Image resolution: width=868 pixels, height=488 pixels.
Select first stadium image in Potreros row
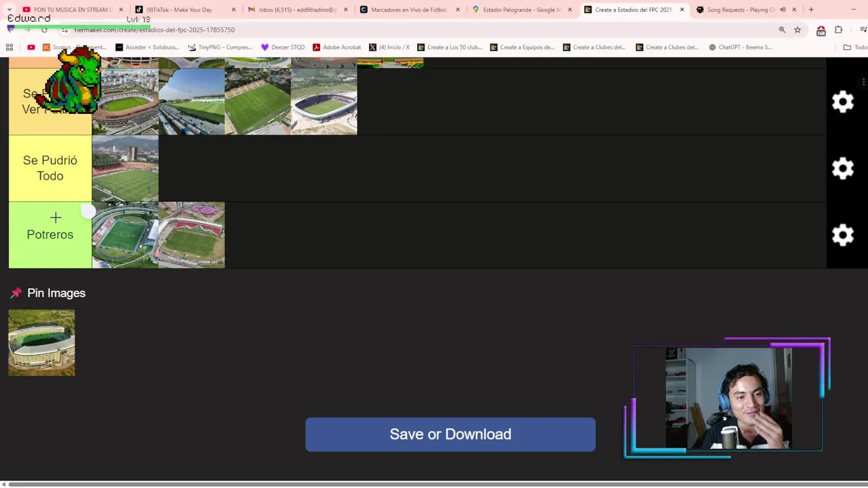click(125, 235)
